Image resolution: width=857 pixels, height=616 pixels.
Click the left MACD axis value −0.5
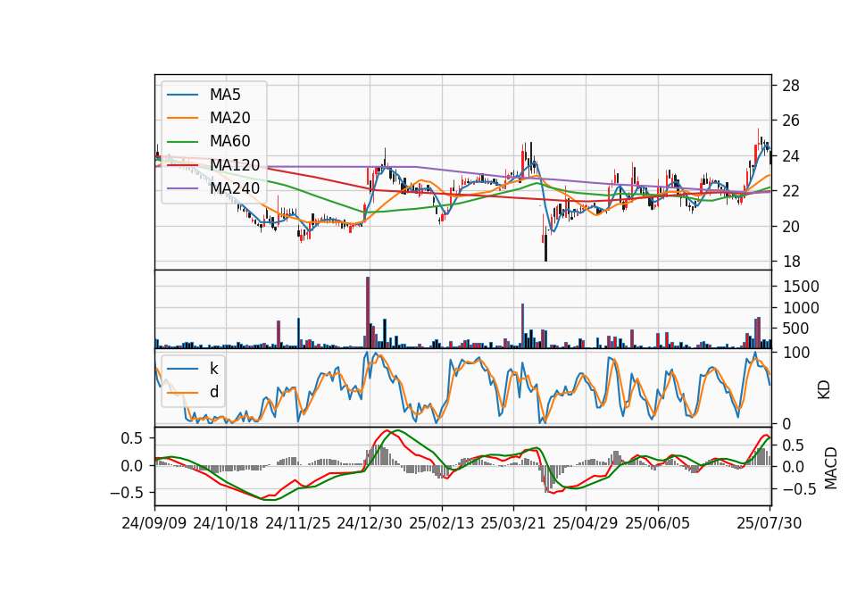(126, 493)
